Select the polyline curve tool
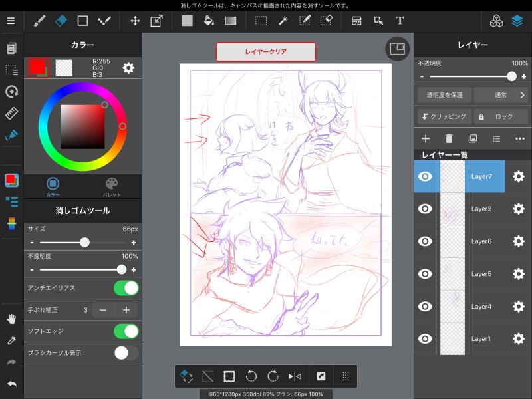532x399 pixels. click(x=104, y=21)
